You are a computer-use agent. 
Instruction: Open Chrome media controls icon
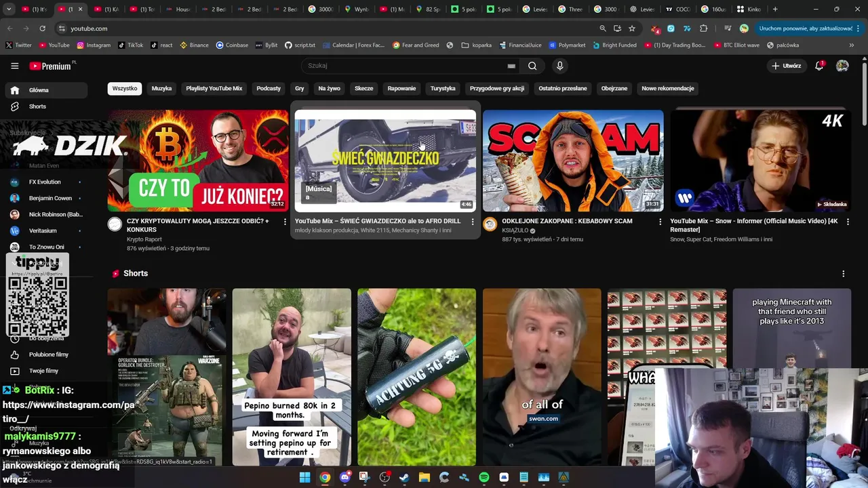(x=728, y=28)
